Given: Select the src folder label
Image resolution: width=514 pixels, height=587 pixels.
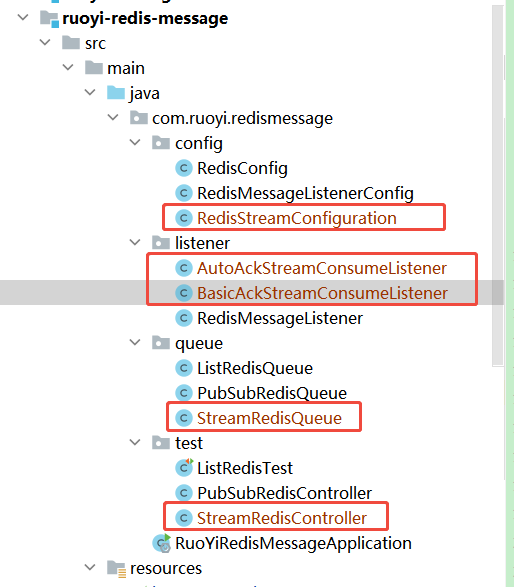Looking at the screenshot, I should (x=95, y=43).
